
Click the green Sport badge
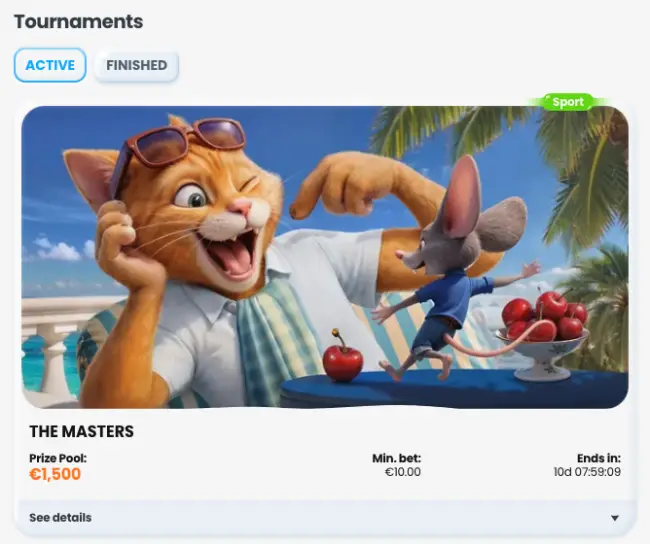(568, 102)
